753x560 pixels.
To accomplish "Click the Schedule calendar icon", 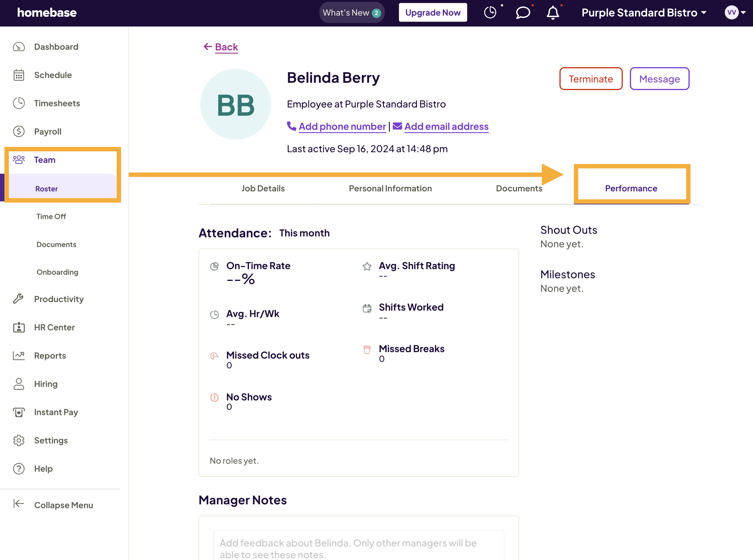I will 19,75.
